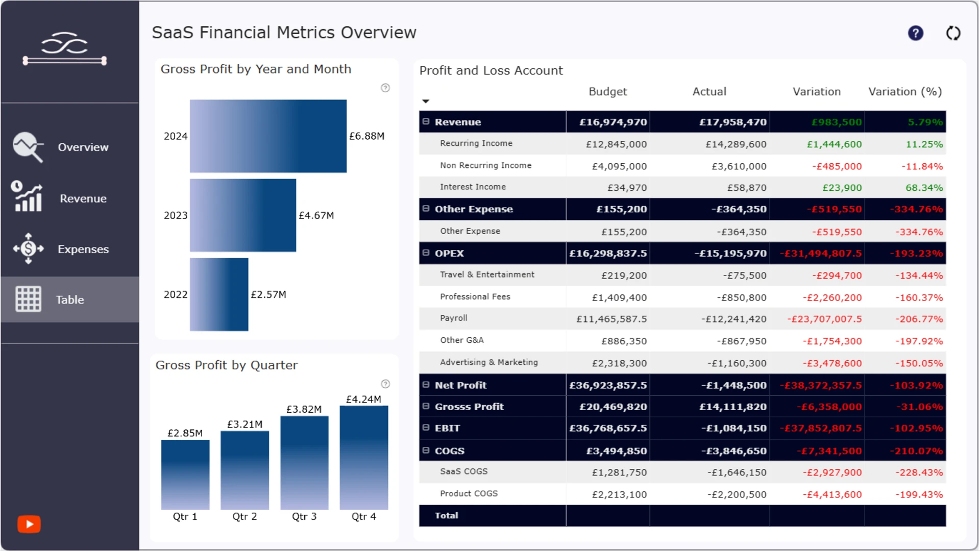980x551 pixels.
Task: Select the Qtr 3 bar
Action: pyautogui.click(x=304, y=463)
